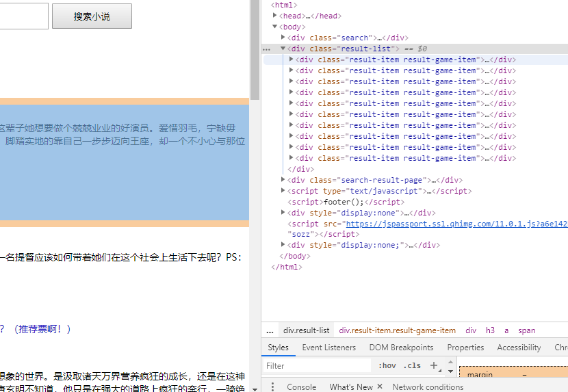
Task: Expand the search-result-page div node
Action: point(283,180)
